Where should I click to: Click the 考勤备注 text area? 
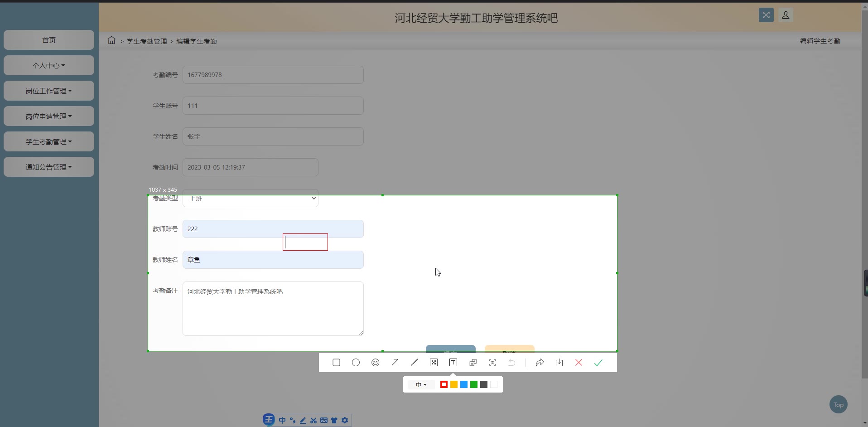point(273,309)
